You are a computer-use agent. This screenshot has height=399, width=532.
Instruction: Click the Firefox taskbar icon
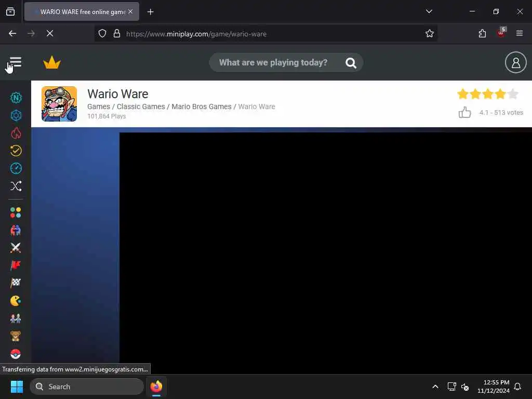pyautogui.click(x=156, y=387)
